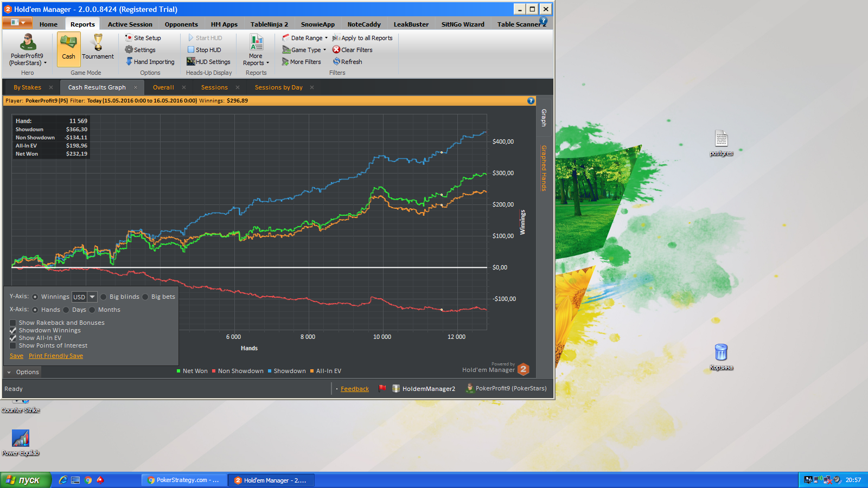Click the red Non Showdown legend swatch
The image size is (868, 488).
pos(214,371)
